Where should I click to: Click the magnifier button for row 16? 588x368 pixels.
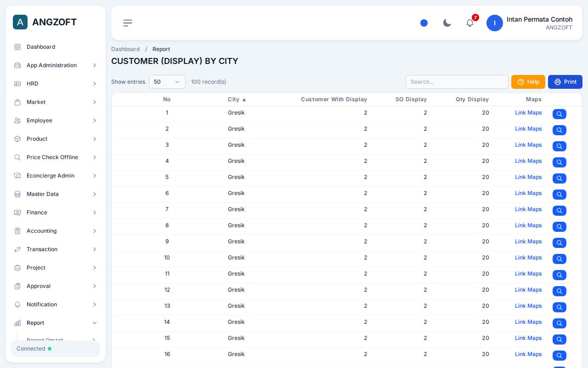coord(560,356)
